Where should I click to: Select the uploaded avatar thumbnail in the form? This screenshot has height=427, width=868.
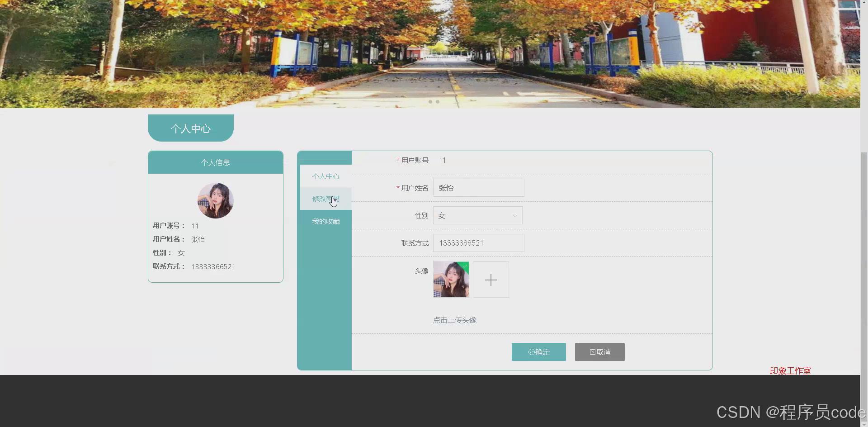coord(451,280)
